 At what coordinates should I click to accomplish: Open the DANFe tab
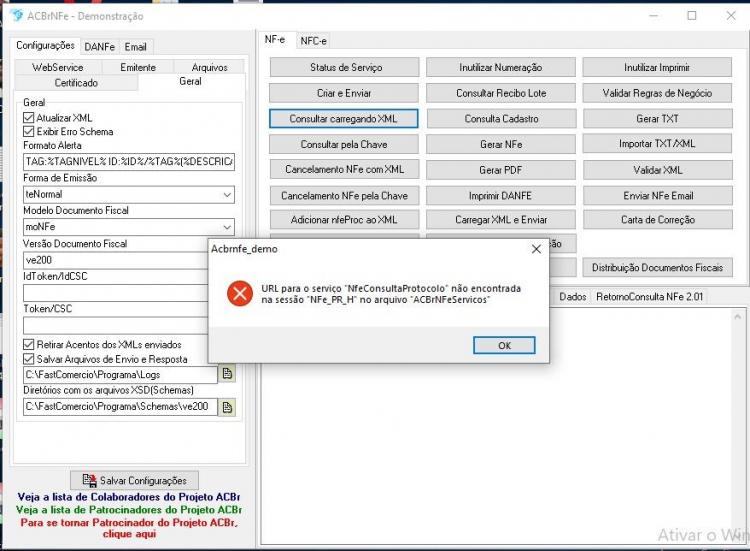(99, 47)
